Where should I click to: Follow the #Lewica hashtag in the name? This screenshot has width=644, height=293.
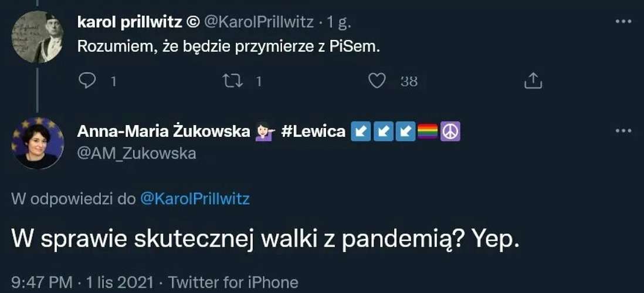(x=313, y=132)
